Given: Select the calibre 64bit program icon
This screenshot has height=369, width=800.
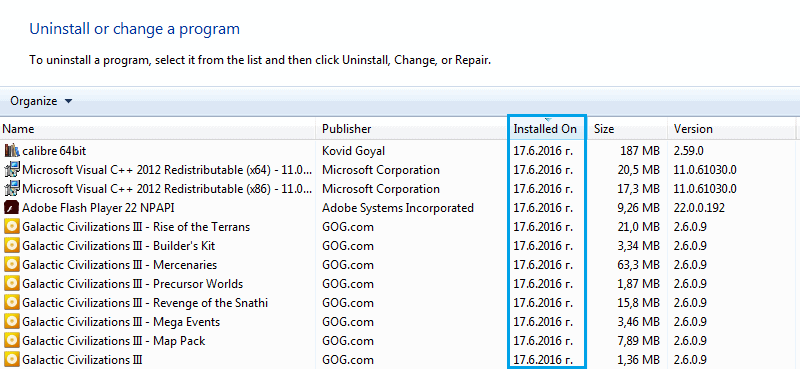Looking at the screenshot, I should pyautogui.click(x=12, y=151).
